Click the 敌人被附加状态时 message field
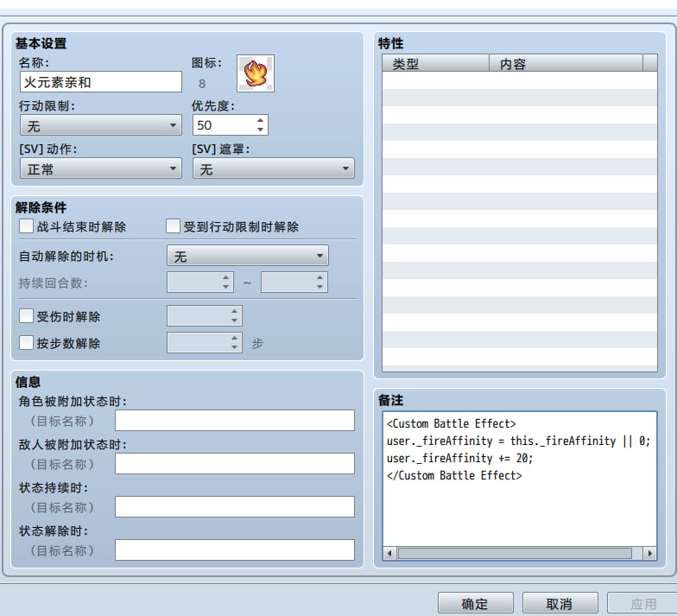This screenshot has width=677, height=616. (235, 463)
